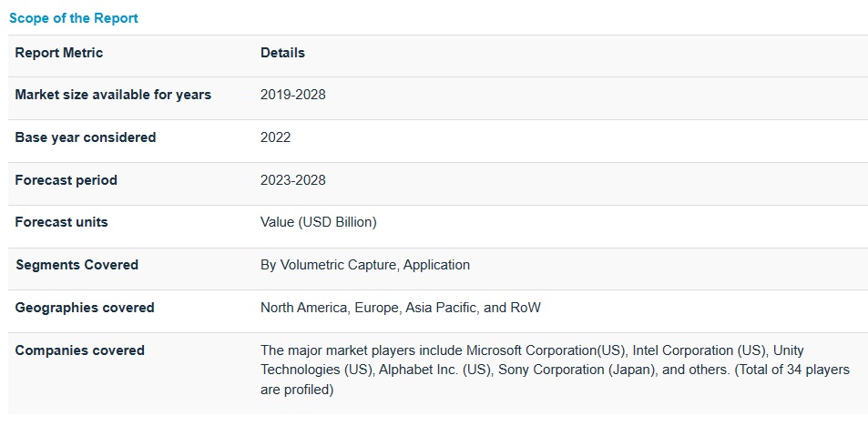Click "Microsoft Corporation(US)" in the companies list
The width and height of the screenshot is (868, 426).
545,350
